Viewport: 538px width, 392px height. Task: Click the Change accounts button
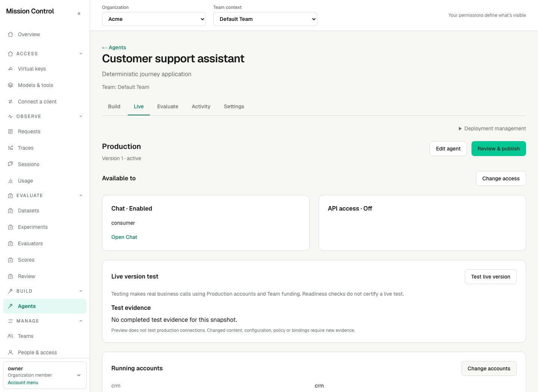click(x=489, y=368)
